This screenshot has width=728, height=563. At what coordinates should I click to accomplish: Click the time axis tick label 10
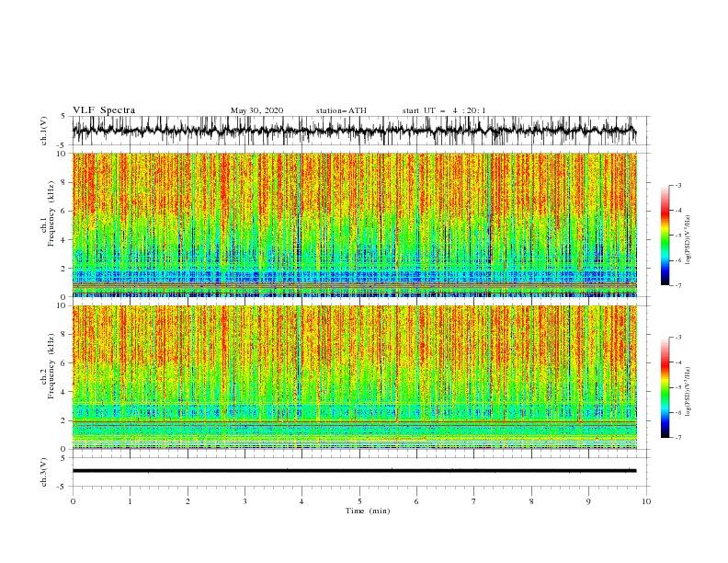pos(646,501)
